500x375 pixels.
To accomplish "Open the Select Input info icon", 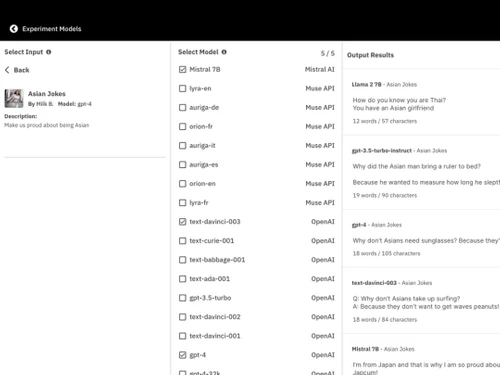I will point(49,52).
